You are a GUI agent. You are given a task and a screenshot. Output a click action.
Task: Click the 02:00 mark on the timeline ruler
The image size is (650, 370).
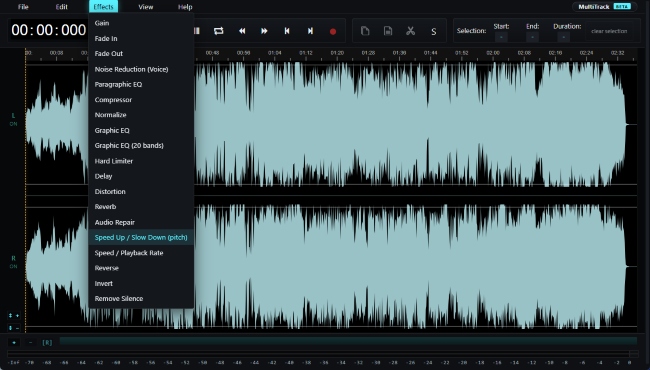point(492,53)
